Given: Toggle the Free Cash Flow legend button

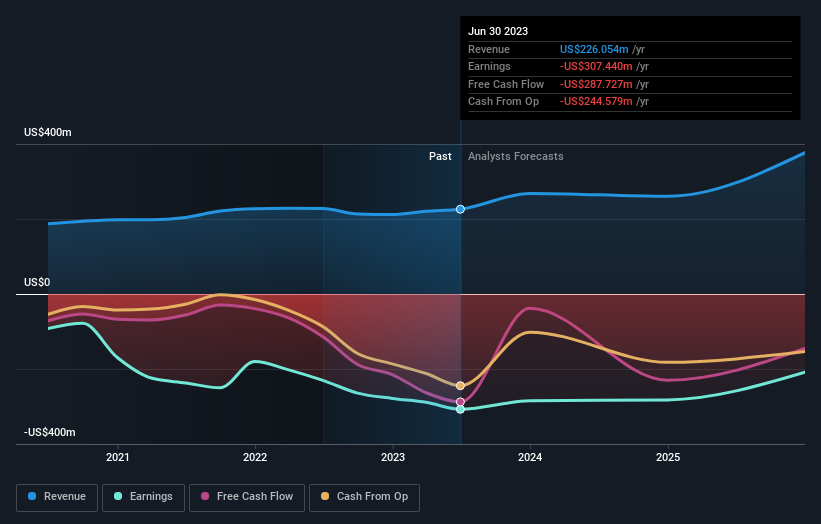Looking at the screenshot, I should point(247,497).
